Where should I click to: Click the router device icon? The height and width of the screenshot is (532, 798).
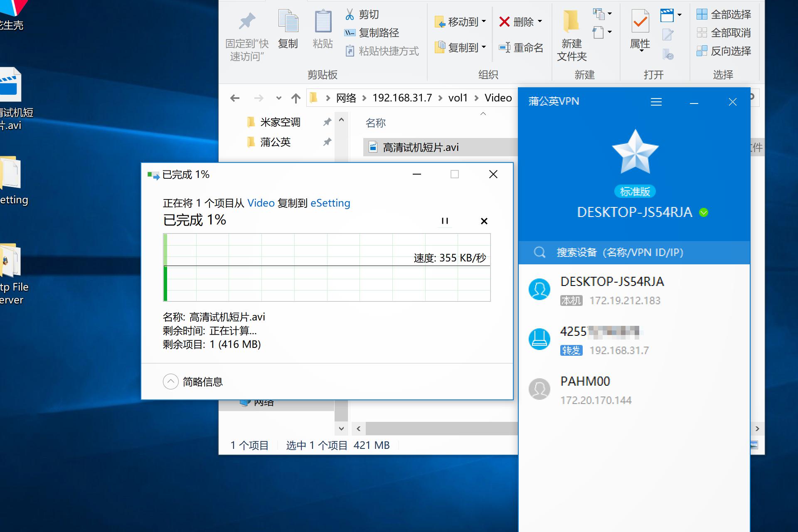[539, 339]
